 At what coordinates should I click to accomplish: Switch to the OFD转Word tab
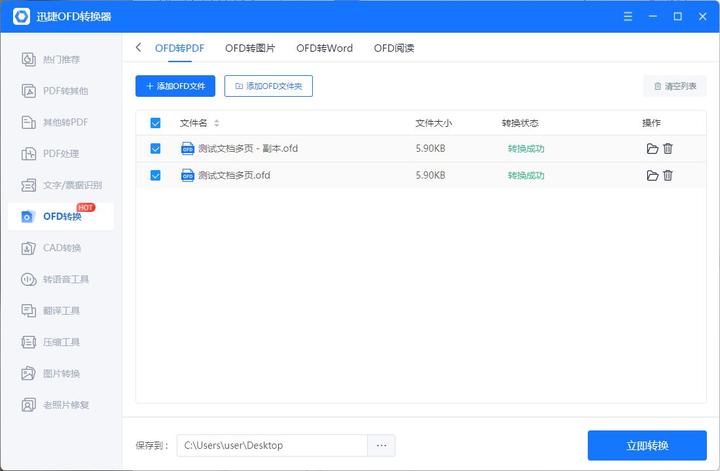coord(324,48)
